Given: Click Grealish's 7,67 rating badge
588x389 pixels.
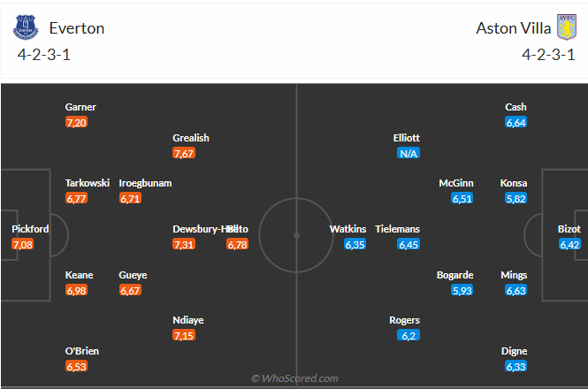Looking at the screenshot, I should [184, 153].
